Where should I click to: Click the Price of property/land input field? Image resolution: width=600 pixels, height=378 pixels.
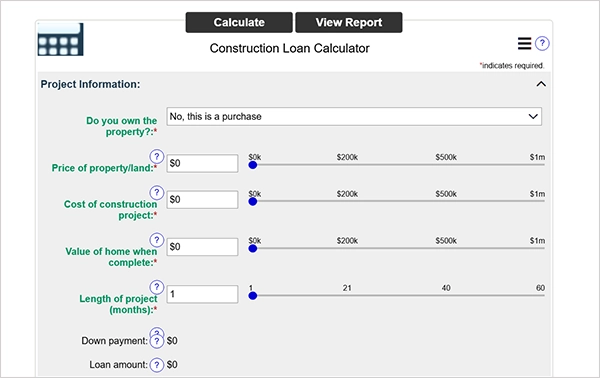pyautogui.click(x=202, y=163)
